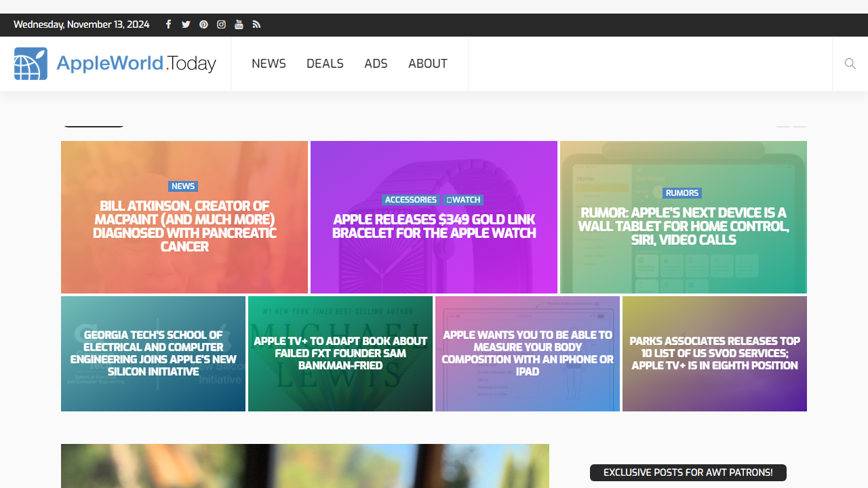Go to the DEALS menu item

point(325,64)
